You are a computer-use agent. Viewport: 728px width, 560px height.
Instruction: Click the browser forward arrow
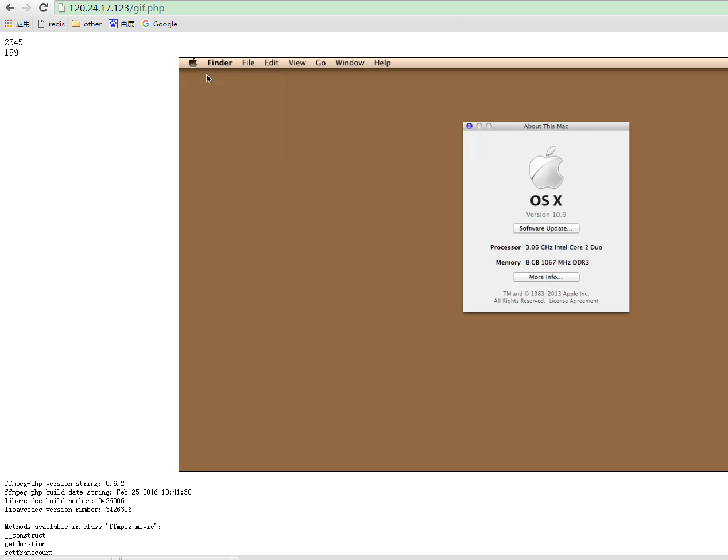tap(26, 8)
